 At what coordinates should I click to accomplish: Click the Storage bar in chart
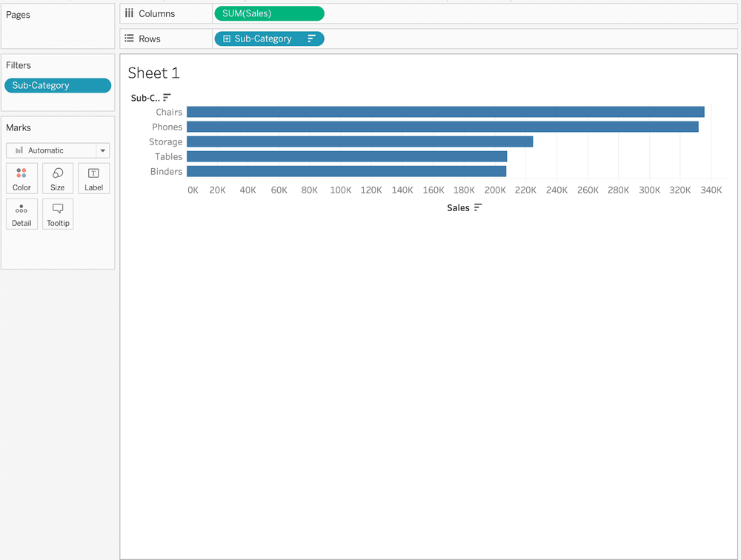pyautogui.click(x=359, y=141)
